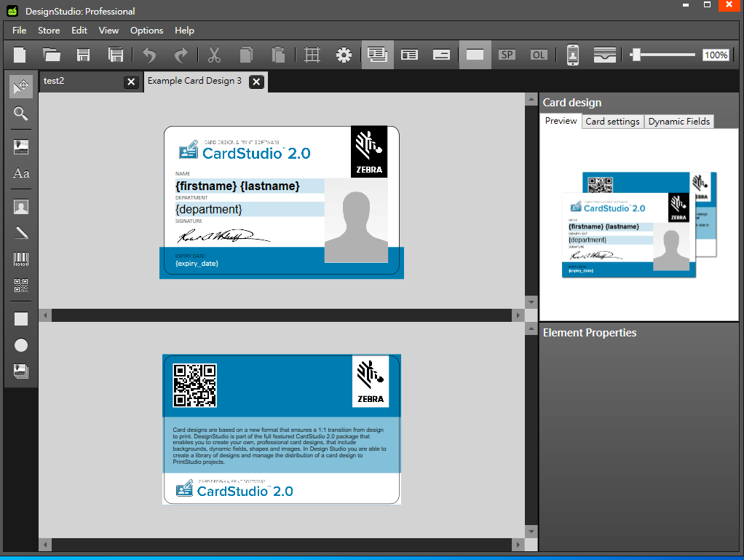
Task: Open settings gear in toolbar
Action: point(344,55)
